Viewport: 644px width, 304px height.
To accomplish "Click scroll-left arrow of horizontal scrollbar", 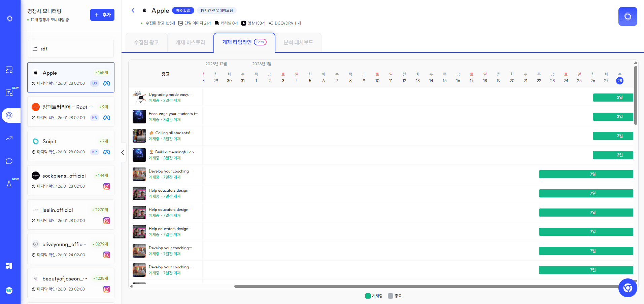I will pyautogui.click(x=131, y=287).
